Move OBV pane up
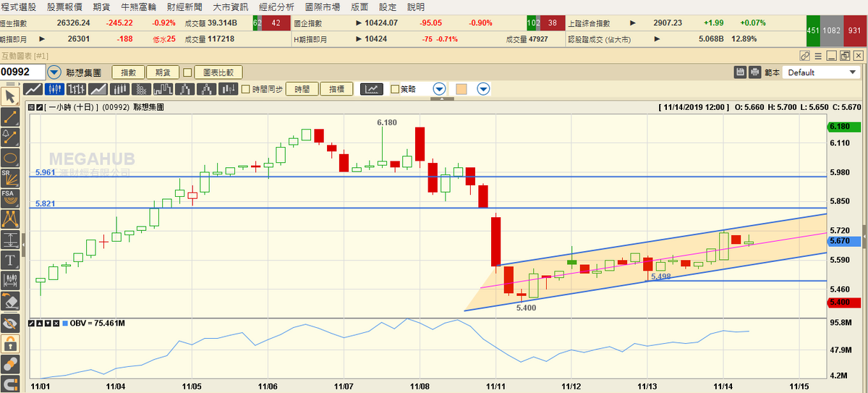This screenshot has width=868, height=393. tap(39, 323)
